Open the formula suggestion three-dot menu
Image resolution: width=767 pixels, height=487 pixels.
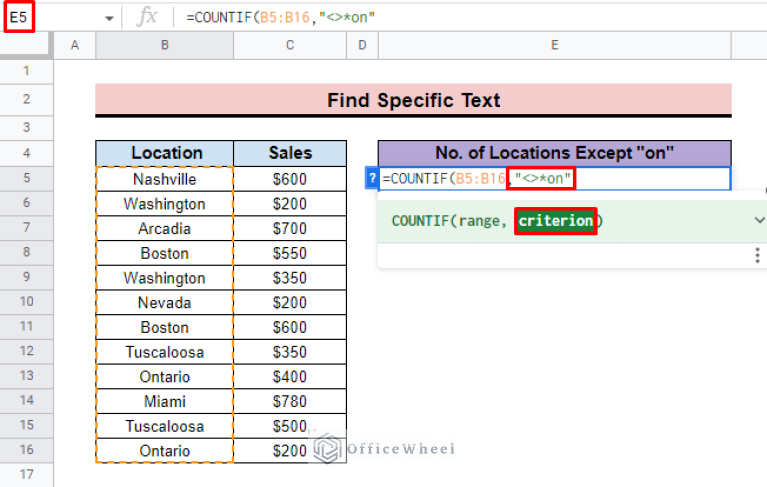coord(757,255)
